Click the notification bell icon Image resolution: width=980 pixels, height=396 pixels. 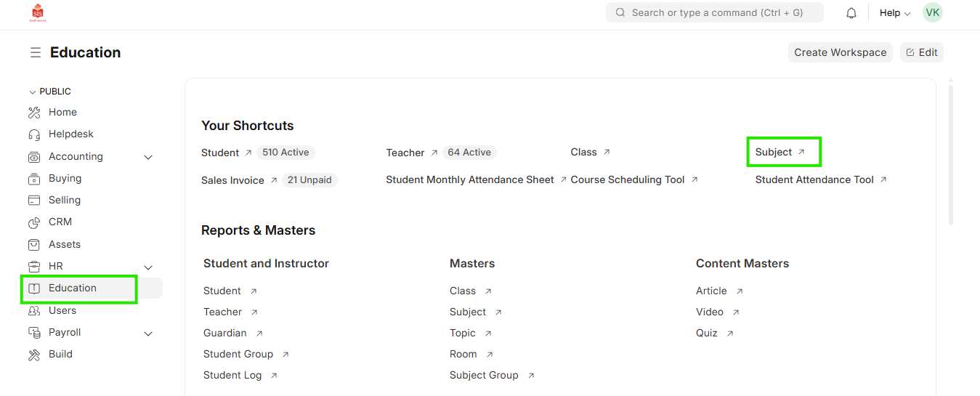tap(851, 13)
